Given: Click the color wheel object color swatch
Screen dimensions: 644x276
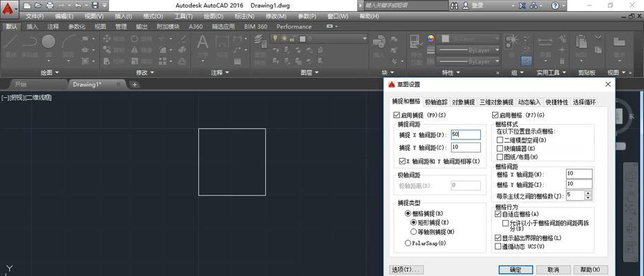Looking at the screenshot, I should click(430, 39).
